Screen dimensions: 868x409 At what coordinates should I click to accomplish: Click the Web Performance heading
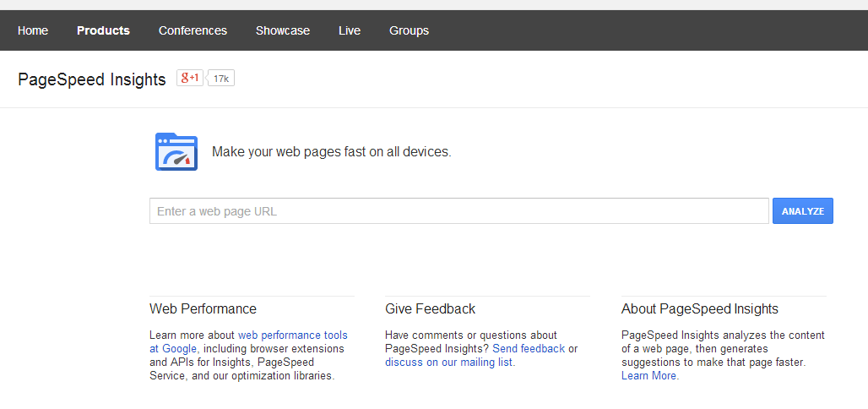pyautogui.click(x=203, y=308)
